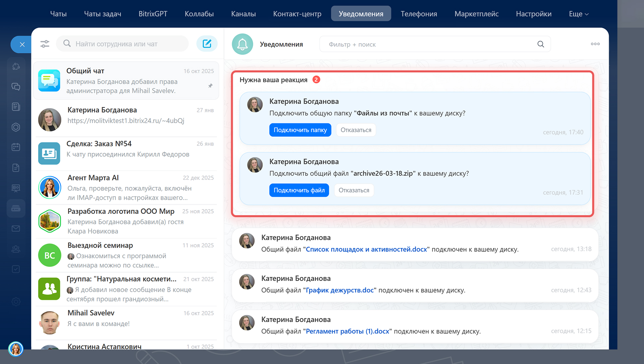This screenshot has width=644, height=364.
Task: Click the notifications bell icon
Action: pyautogui.click(x=242, y=44)
